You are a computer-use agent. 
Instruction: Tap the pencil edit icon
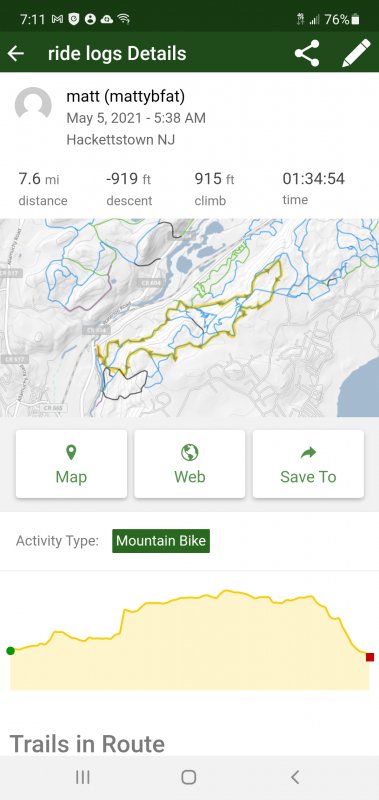point(356,53)
